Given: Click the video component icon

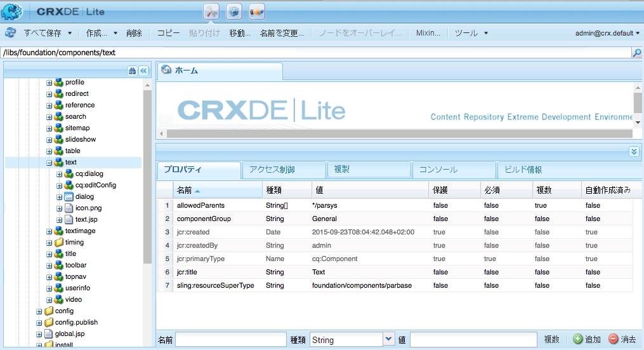Looking at the screenshot, I should point(59,299).
